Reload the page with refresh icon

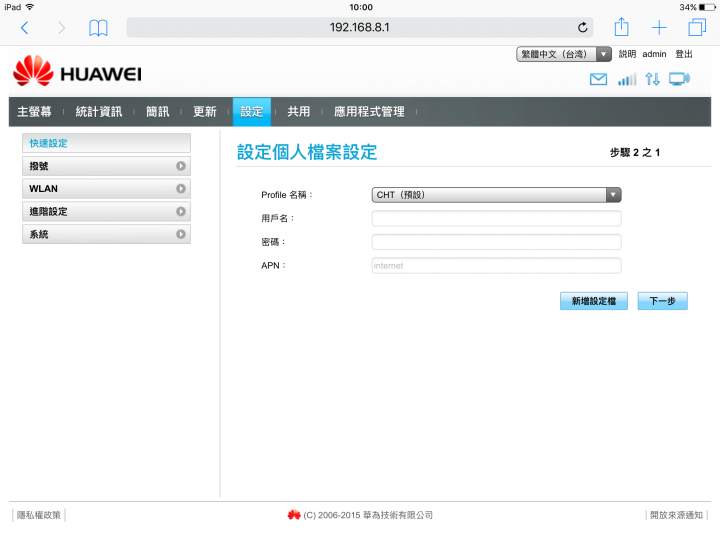[582, 28]
